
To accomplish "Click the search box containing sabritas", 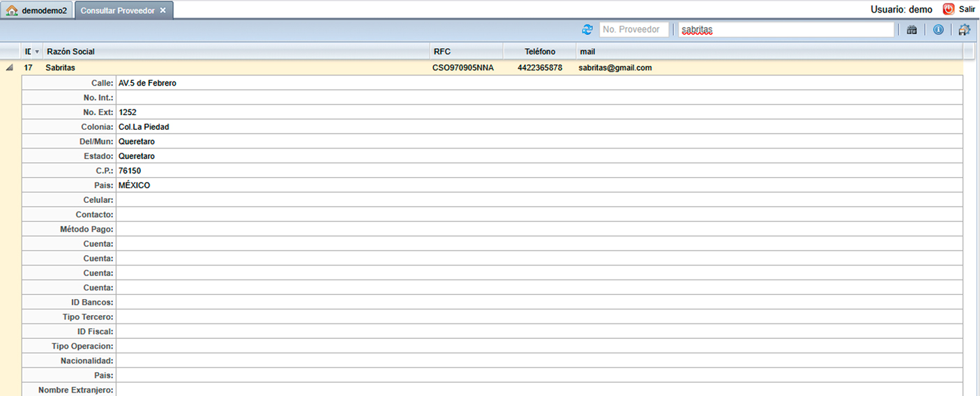I will (785, 30).
